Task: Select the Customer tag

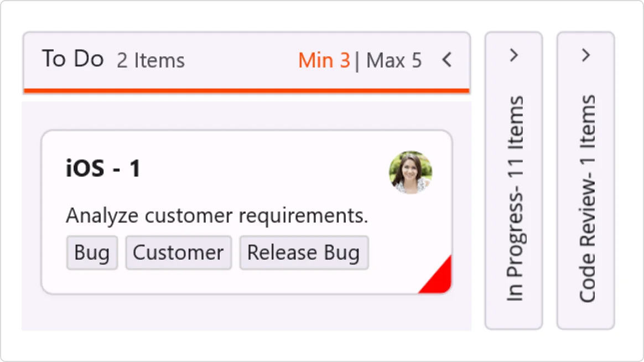Action: coord(178,253)
